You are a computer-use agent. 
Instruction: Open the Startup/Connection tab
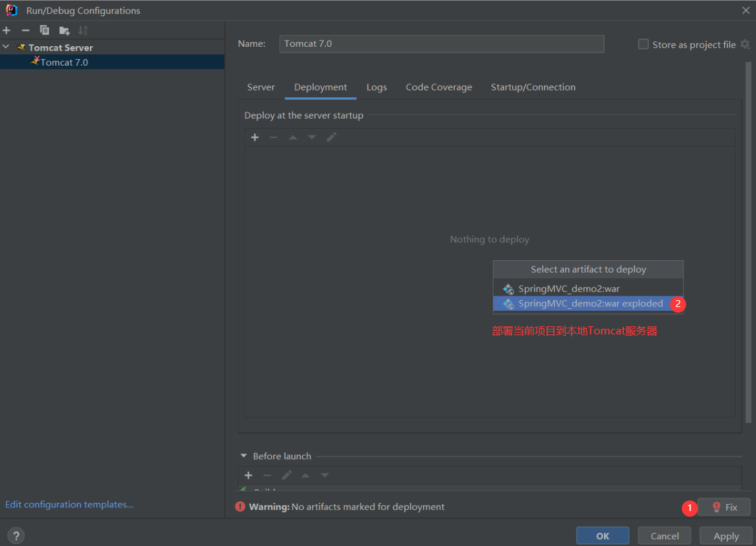[x=533, y=87]
